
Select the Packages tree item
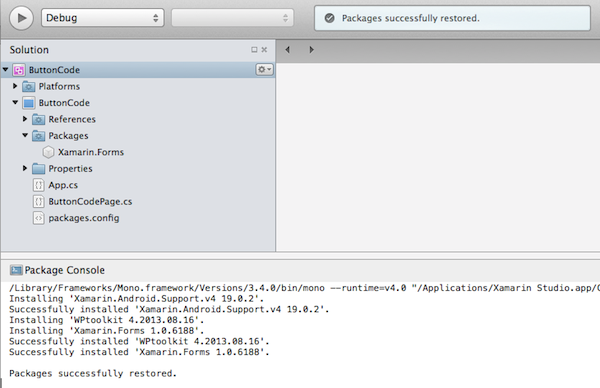pos(68,136)
